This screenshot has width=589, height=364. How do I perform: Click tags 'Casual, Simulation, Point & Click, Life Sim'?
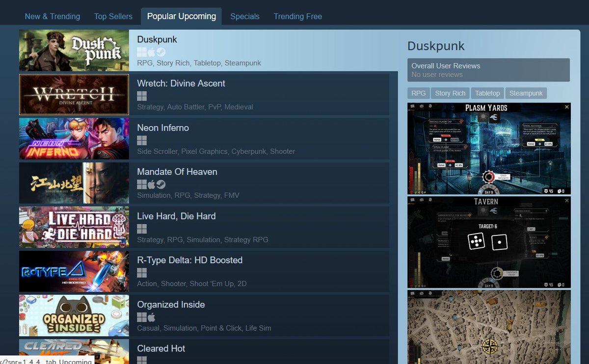(x=204, y=328)
